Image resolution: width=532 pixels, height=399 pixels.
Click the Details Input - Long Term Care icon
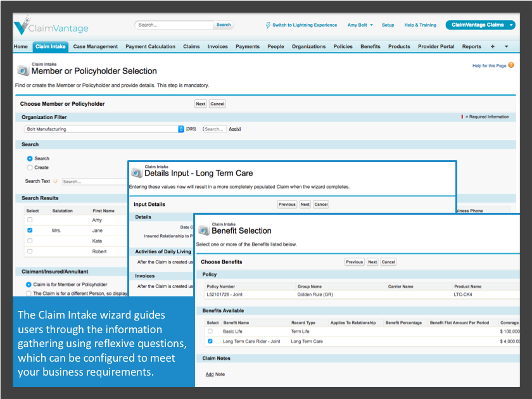138,170
